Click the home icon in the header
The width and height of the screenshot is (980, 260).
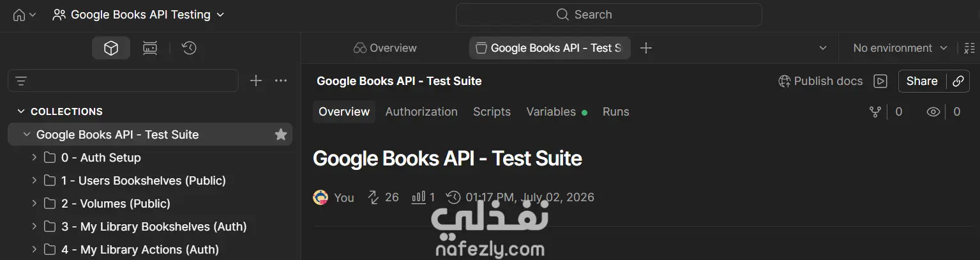tap(20, 15)
